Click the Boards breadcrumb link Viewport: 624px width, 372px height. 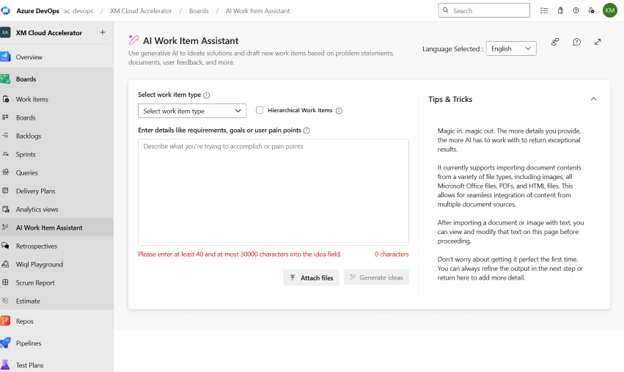(199, 11)
